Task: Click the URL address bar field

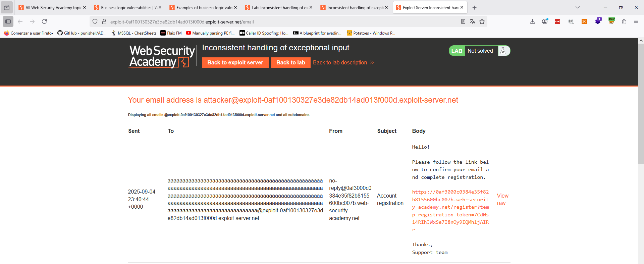Action: click(282, 22)
